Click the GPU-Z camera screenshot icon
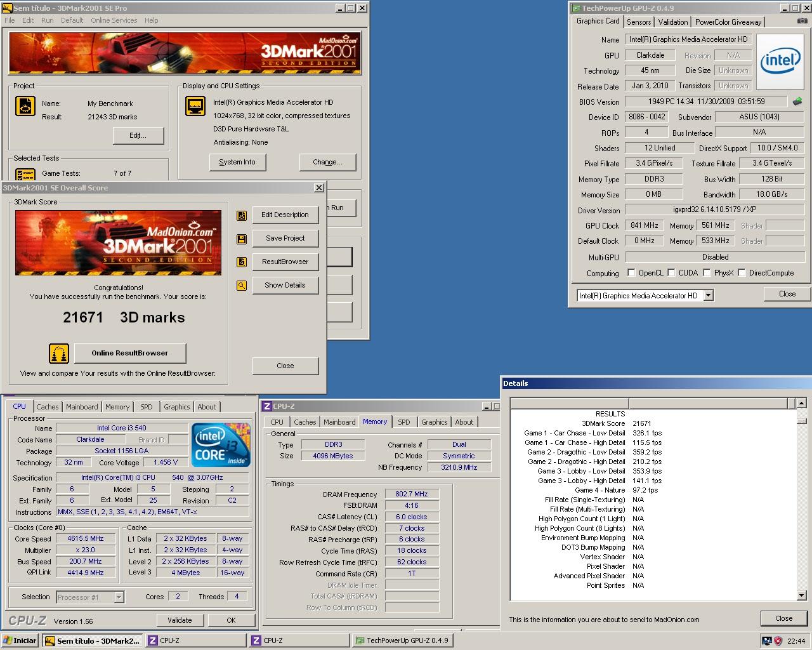 coord(802,21)
